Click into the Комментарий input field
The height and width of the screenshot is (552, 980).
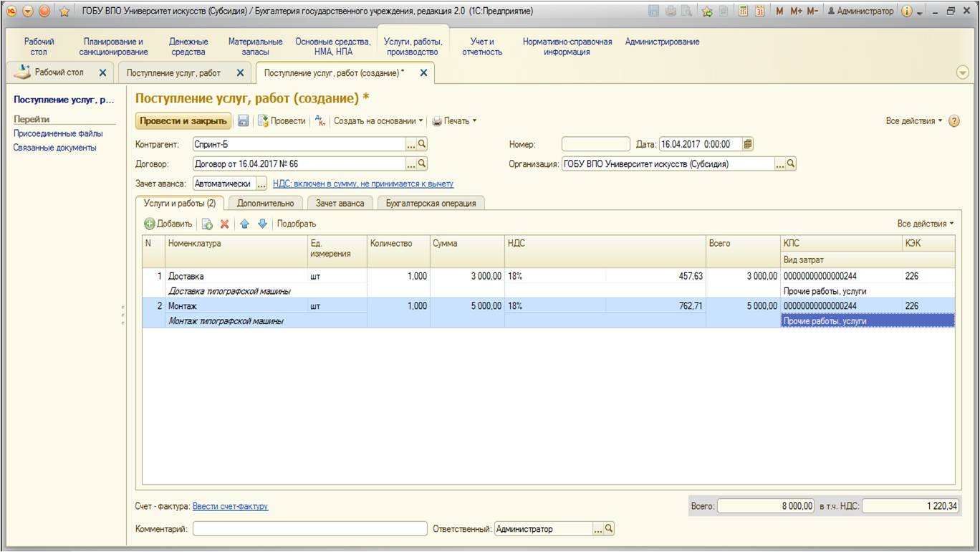point(309,529)
